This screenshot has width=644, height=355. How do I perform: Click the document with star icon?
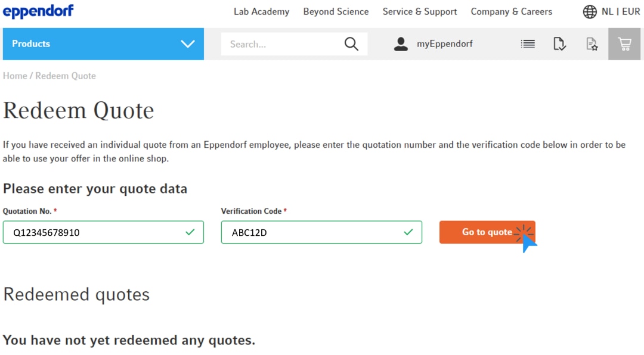click(592, 44)
